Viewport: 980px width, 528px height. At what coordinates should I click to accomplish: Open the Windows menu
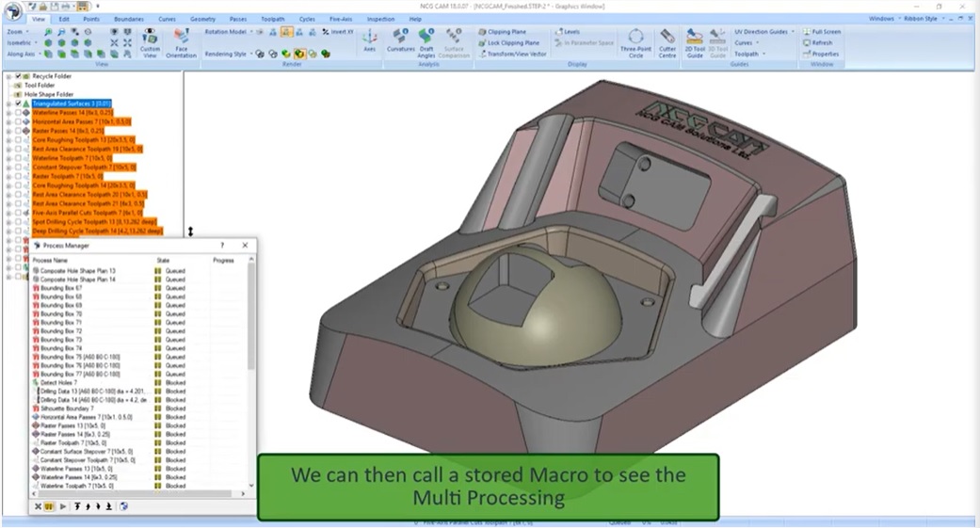click(881, 19)
